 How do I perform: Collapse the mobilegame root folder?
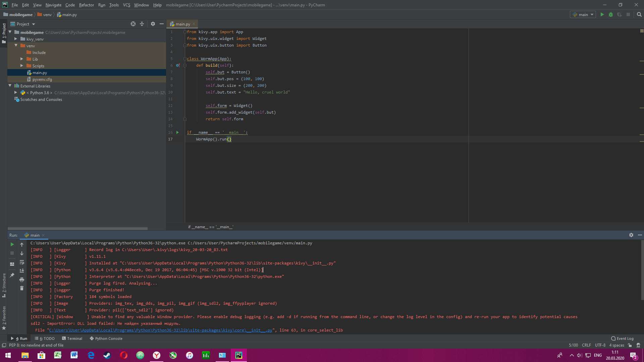pyautogui.click(x=10, y=32)
